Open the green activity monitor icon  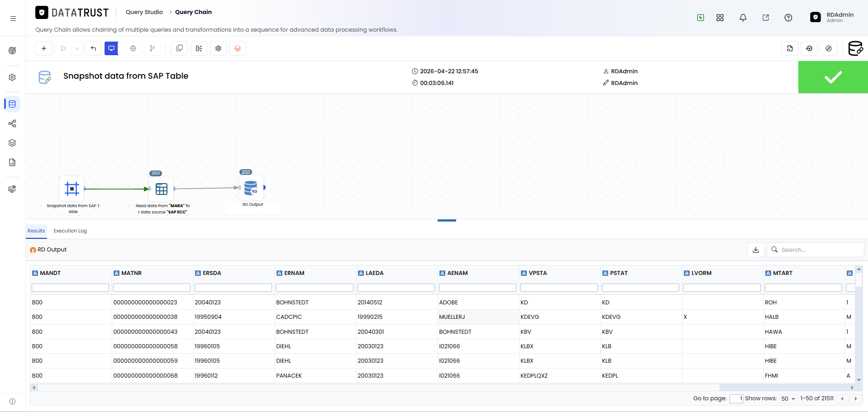pos(701,18)
